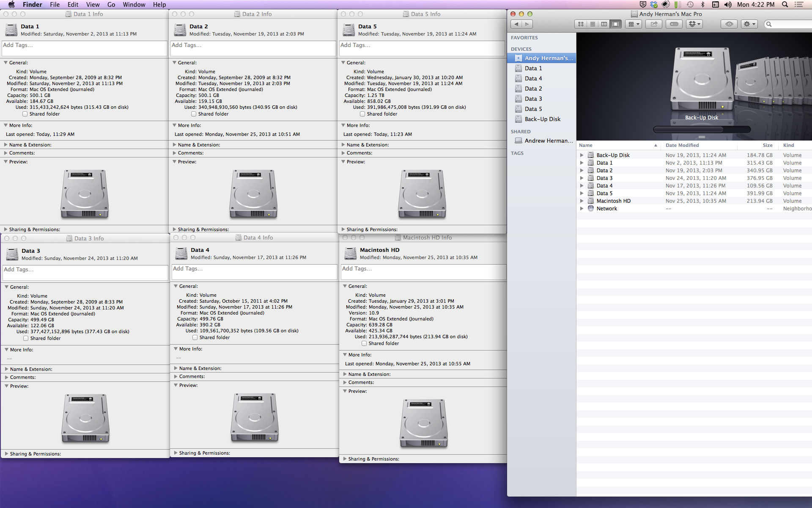The image size is (812, 508).
Task: Open the Dropbox toolbar menu
Action: coord(695,24)
